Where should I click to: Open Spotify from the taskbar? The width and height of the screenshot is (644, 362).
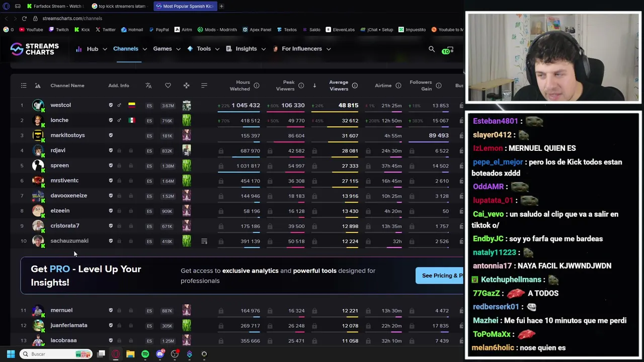[x=145, y=354]
